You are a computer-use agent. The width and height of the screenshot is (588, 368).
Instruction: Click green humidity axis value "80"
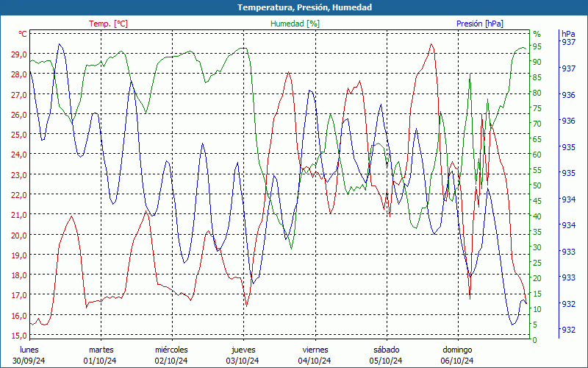tap(537, 93)
